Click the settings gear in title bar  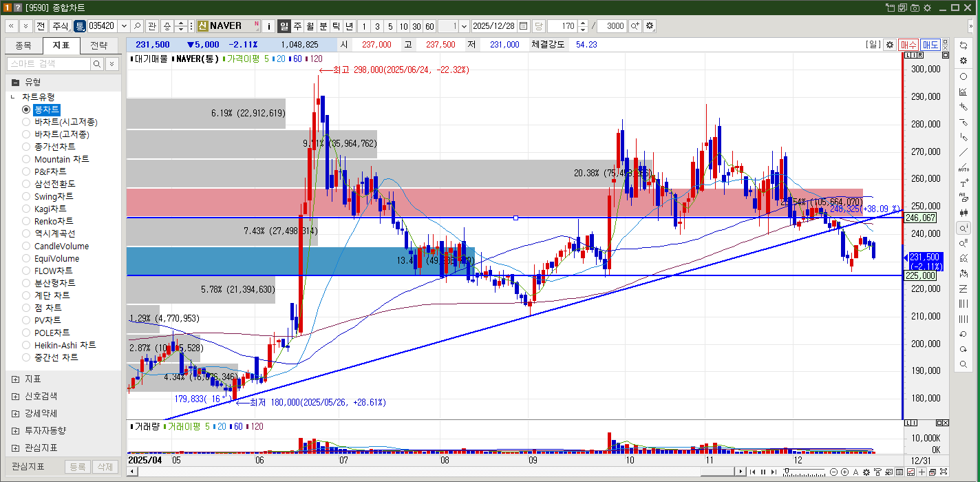click(x=927, y=8)
